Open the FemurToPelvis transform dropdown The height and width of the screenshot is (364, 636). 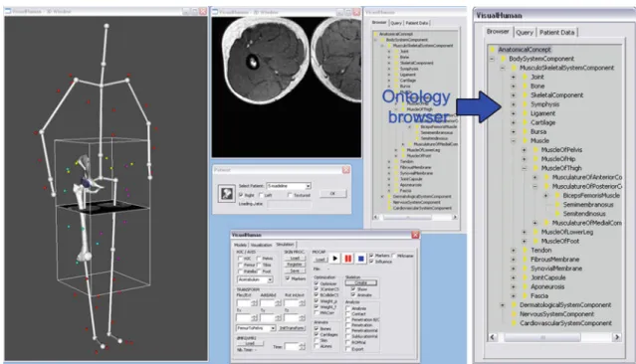pos(273,328)
